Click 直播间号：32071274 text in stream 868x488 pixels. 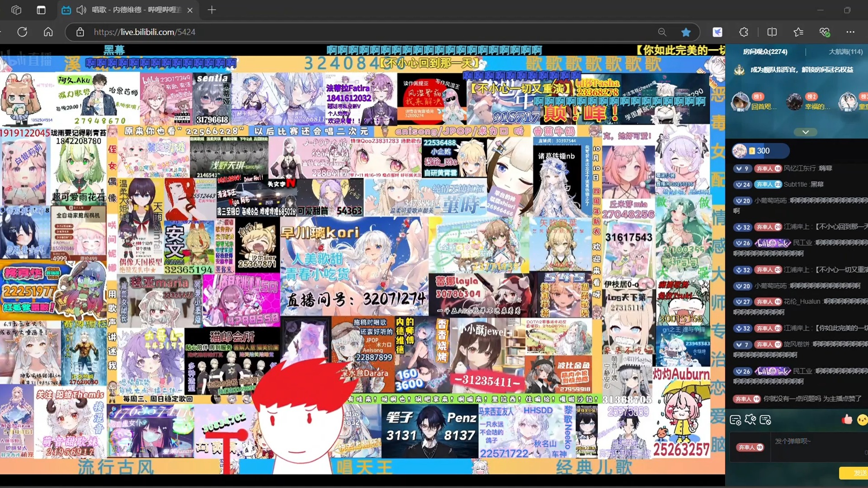(356, 299)
